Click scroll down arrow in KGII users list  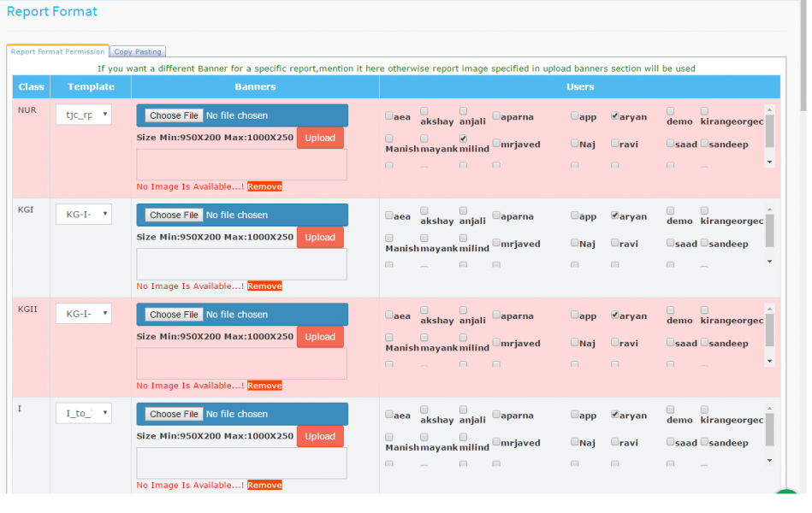(x=769, y=361)
